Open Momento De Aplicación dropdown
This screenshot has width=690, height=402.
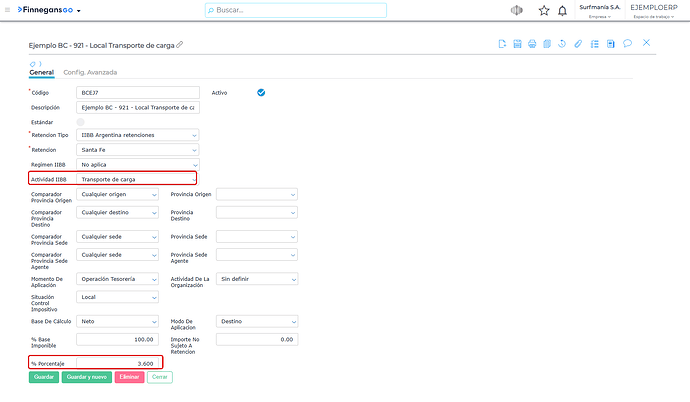click(x=117, y=279)
